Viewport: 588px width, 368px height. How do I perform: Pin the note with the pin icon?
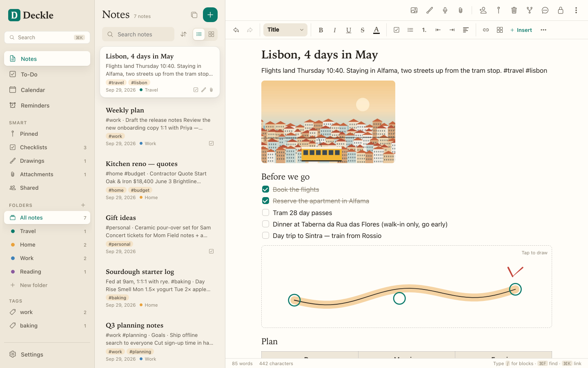499,11
